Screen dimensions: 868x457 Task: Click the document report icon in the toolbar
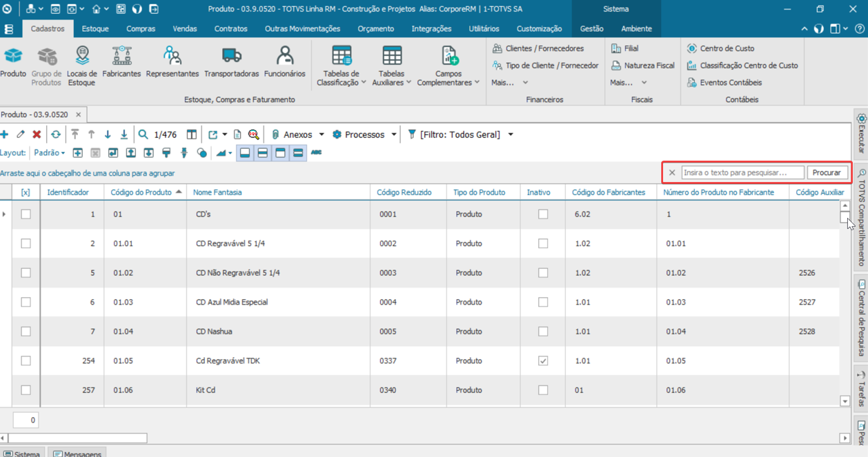pos(237,134)
